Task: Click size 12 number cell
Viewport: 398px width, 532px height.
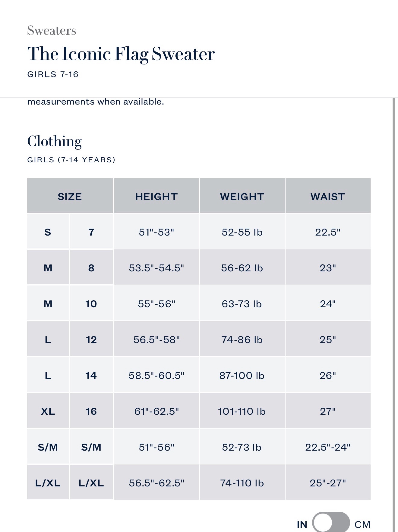Action: tap(91, 339)
